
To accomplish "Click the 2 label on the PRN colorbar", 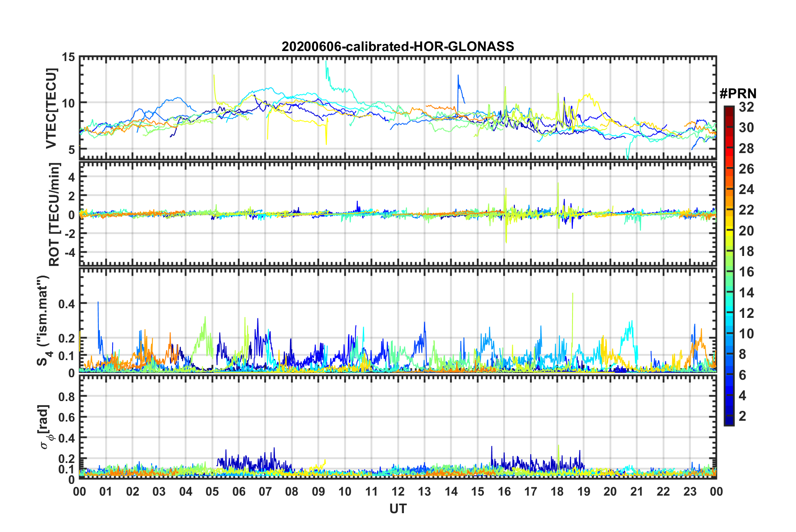I will [x=742, y=416].
